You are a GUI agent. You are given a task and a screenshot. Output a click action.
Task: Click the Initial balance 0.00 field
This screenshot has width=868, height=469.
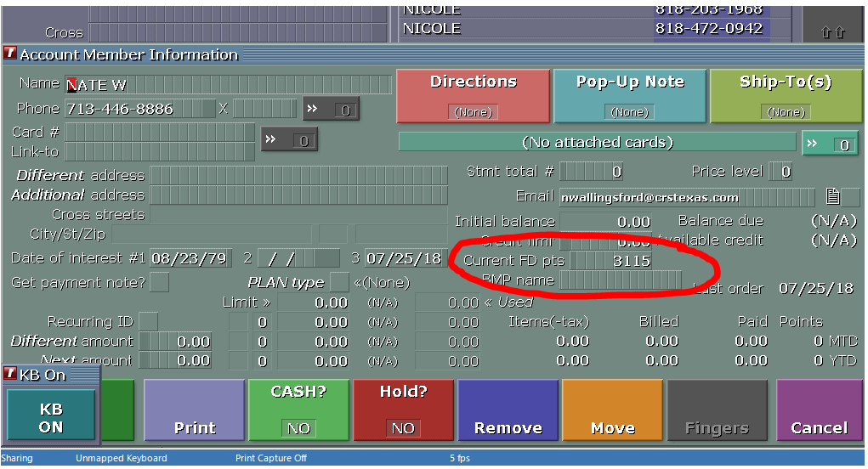(605, 222)
